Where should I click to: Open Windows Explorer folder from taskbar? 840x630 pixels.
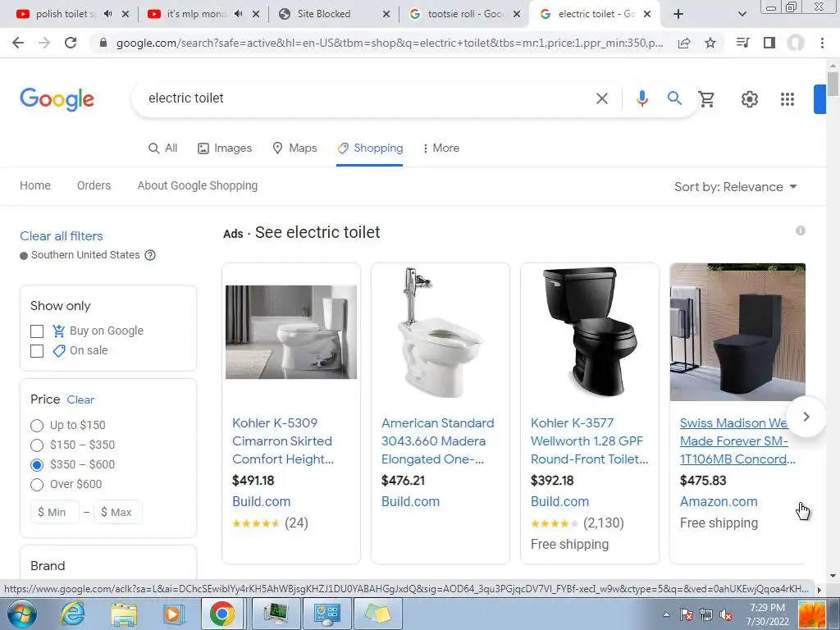tap(124, 614)
